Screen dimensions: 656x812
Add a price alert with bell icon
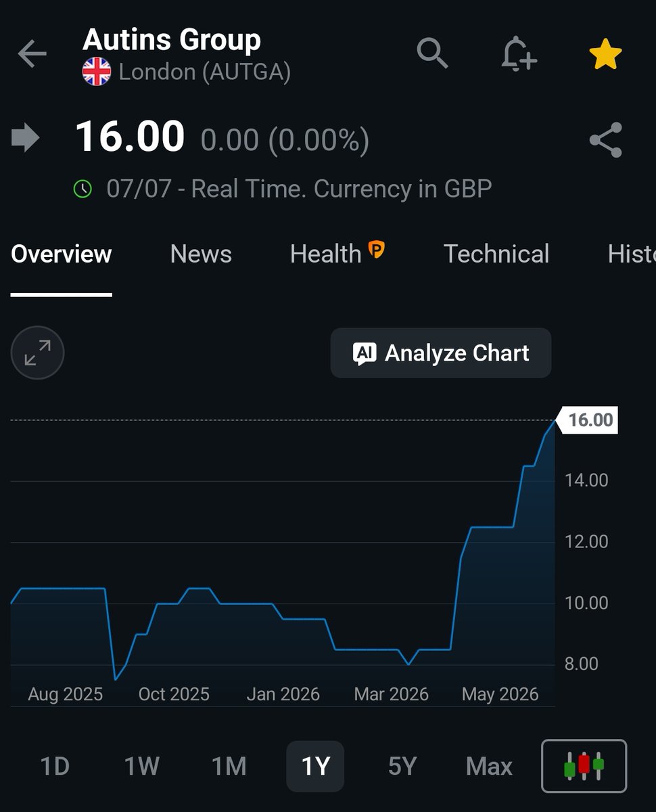tap(519, 54)
